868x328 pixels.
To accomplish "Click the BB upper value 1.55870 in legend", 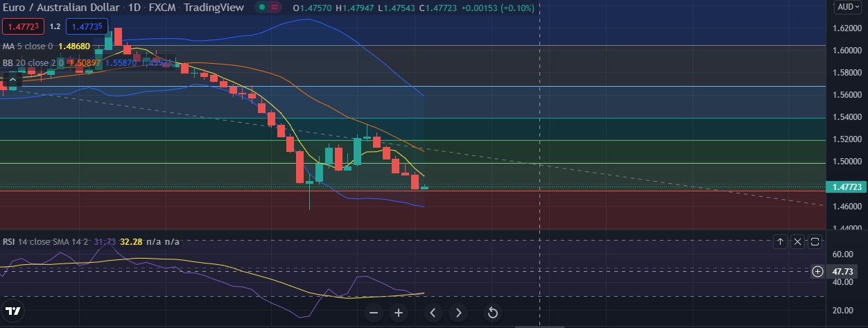I will pyautogui.click(x=121, y=62).
